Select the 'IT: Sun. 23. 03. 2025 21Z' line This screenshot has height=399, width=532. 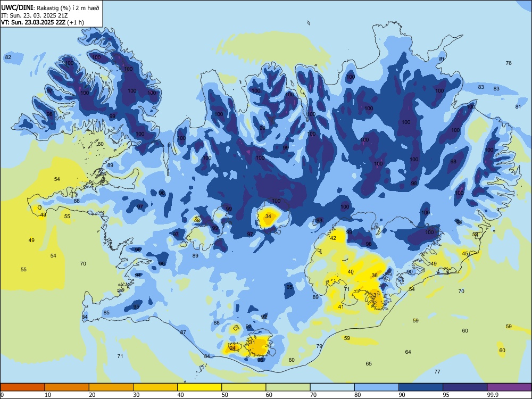click(34, 15)
